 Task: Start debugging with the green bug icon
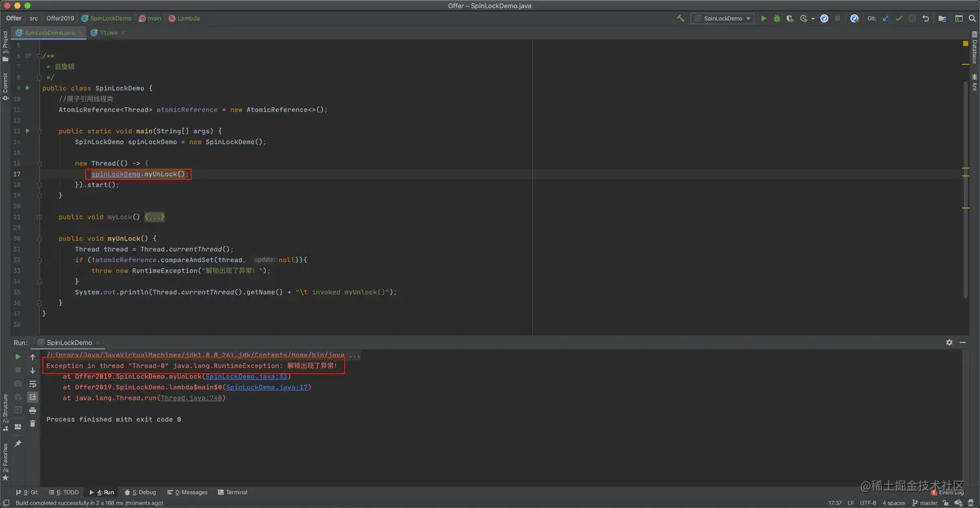[776, 18]
